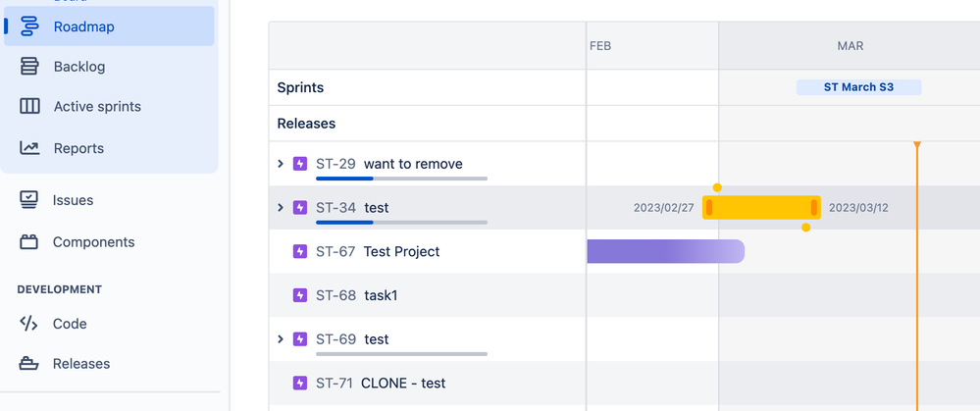Go to Active sprints page
The width and height of the screenshot is (980, 411).
[x=97, y=106]
